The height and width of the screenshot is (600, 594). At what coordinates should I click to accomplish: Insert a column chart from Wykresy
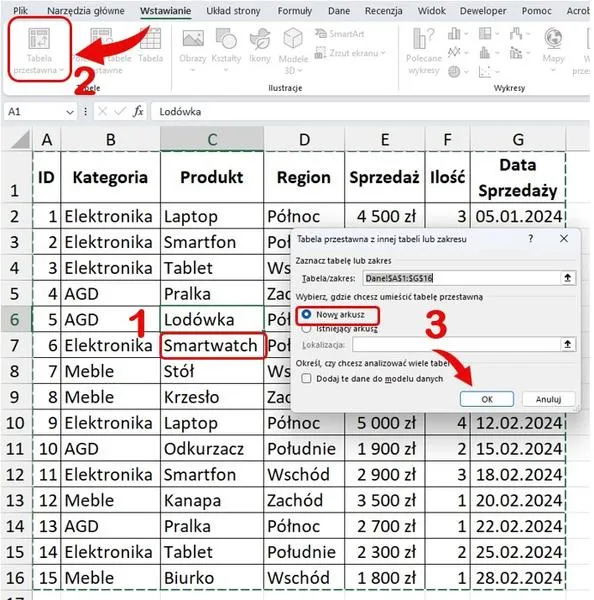454,34
